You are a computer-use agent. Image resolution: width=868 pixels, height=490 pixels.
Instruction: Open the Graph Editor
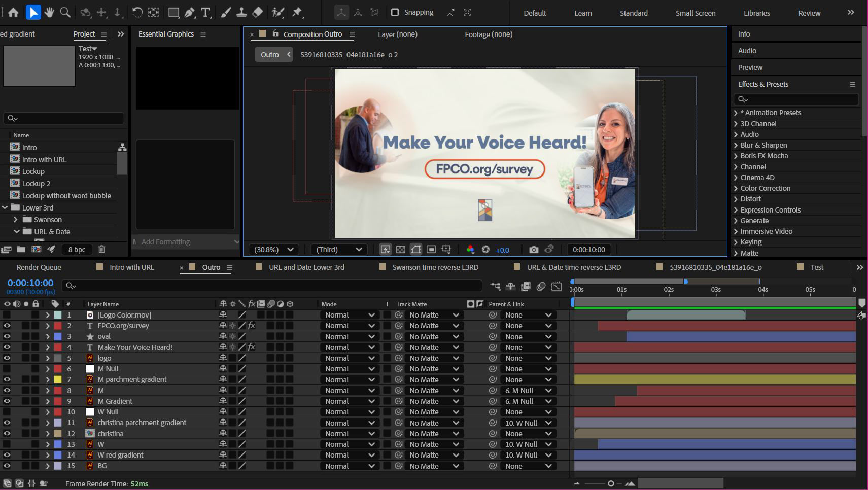(x=557, y=286)
